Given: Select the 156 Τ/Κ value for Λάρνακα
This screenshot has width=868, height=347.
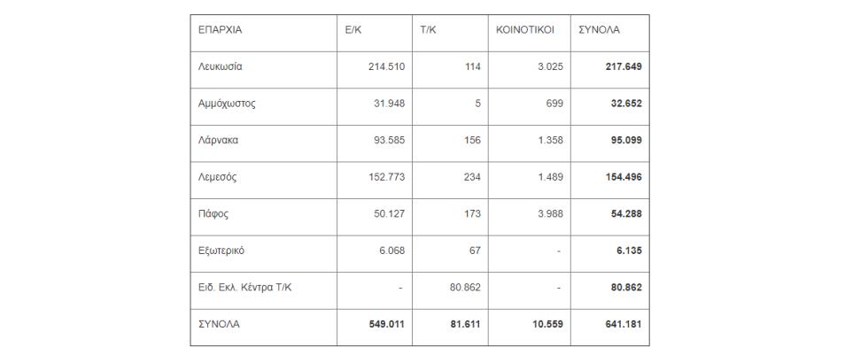Looking at the screenshot, I should tap(473, 140).
